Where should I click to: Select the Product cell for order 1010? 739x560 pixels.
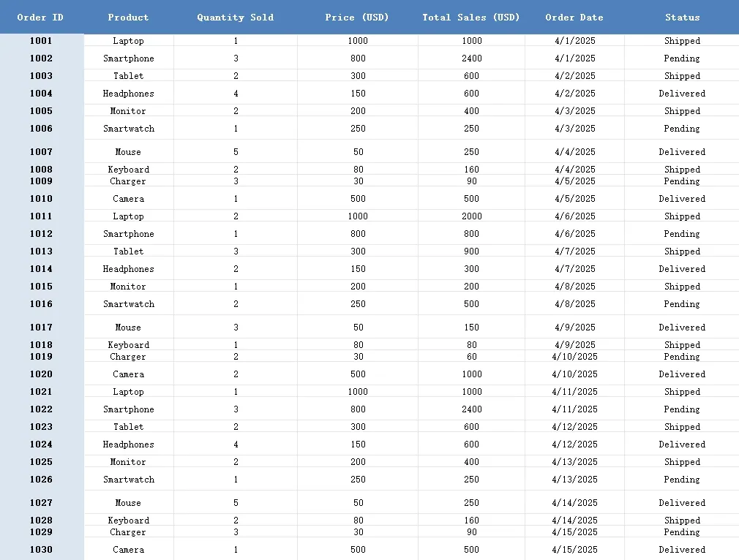coord(128,199)
